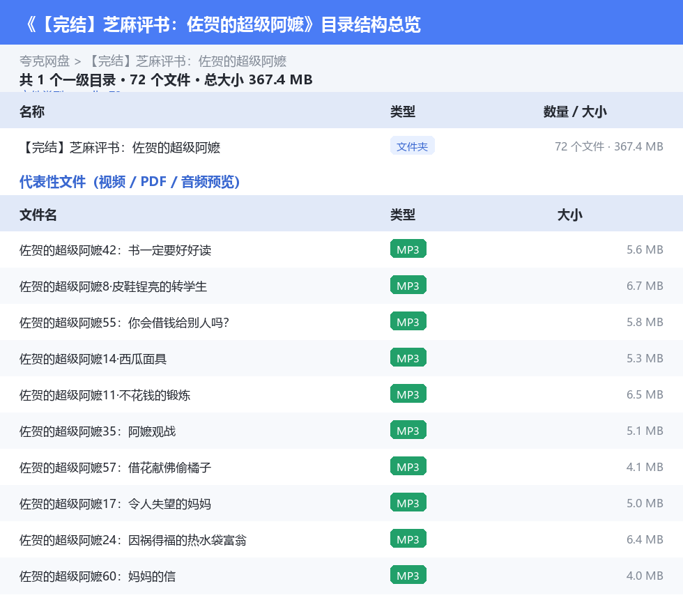The image size is (683, 616).
Task: Click MP3 badge for 阿嬷42 row
Action: pos(408,249)
